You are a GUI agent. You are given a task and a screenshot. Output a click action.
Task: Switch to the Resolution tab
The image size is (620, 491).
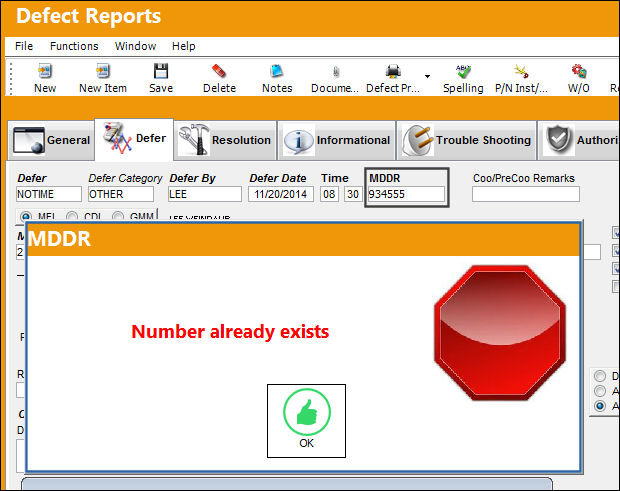(x=225, y=140)
